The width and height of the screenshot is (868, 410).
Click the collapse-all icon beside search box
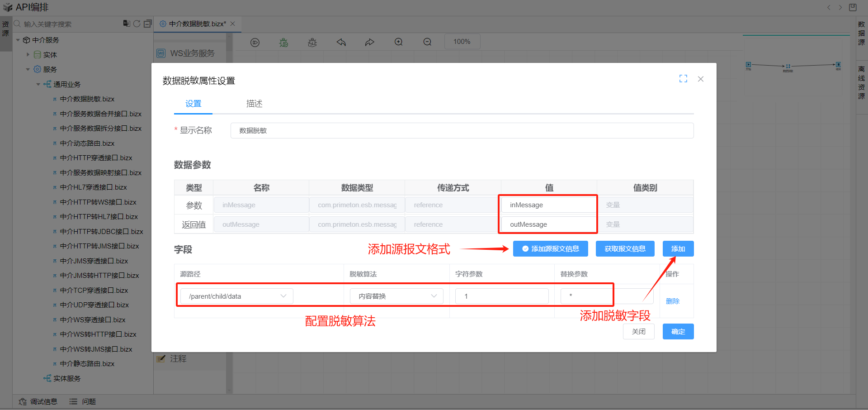pyautogui.click(x=147, y=24)
